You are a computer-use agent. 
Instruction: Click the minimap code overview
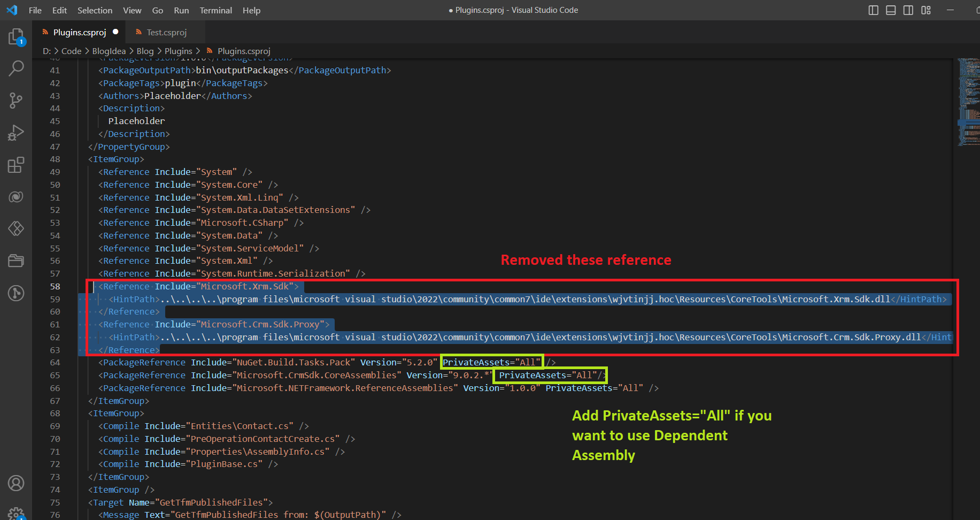(x=968, y=102)
